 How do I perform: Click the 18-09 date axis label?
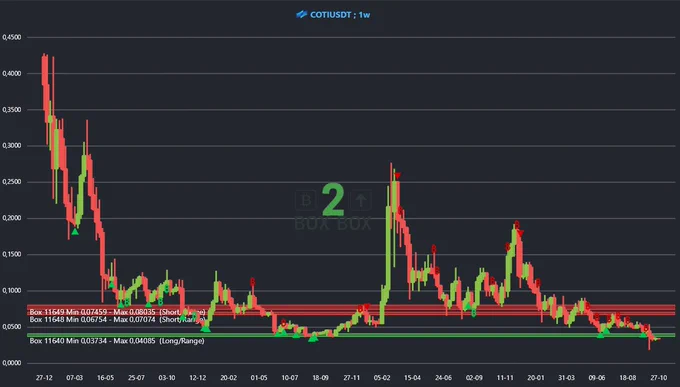[x=320, y=378]
